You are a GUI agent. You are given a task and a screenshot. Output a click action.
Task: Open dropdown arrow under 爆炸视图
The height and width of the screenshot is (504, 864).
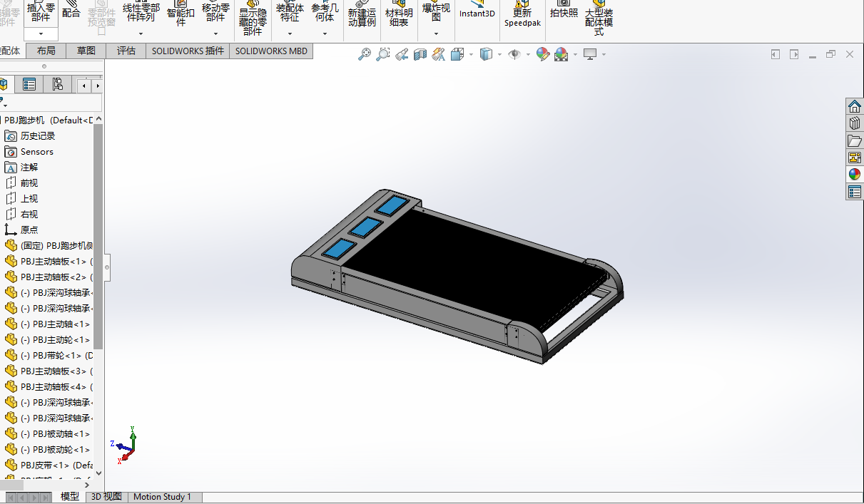pos(436,34)
